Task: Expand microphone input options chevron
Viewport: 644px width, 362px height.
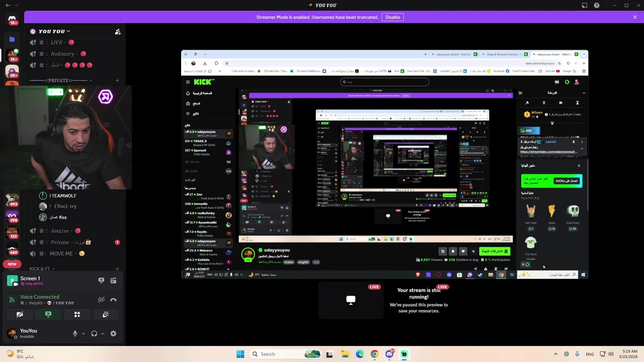Action: (x=84, y=333)
